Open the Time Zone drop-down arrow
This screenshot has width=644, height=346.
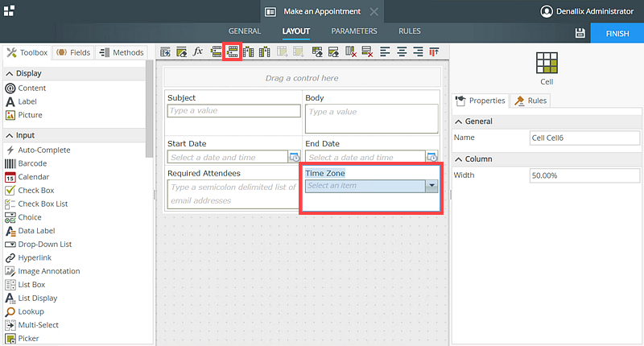pos(431,186)
